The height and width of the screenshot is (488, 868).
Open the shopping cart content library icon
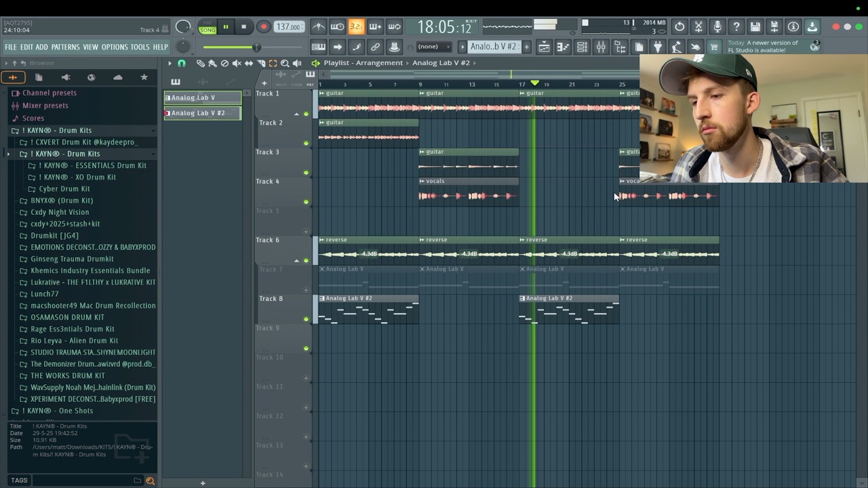tap(713, 47)
